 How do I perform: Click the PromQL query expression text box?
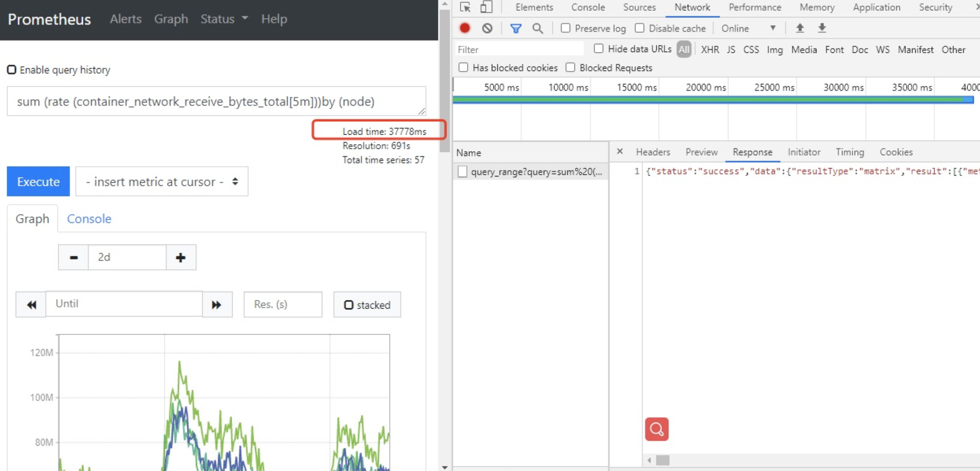pyautogui.click(x=216, y=101)
